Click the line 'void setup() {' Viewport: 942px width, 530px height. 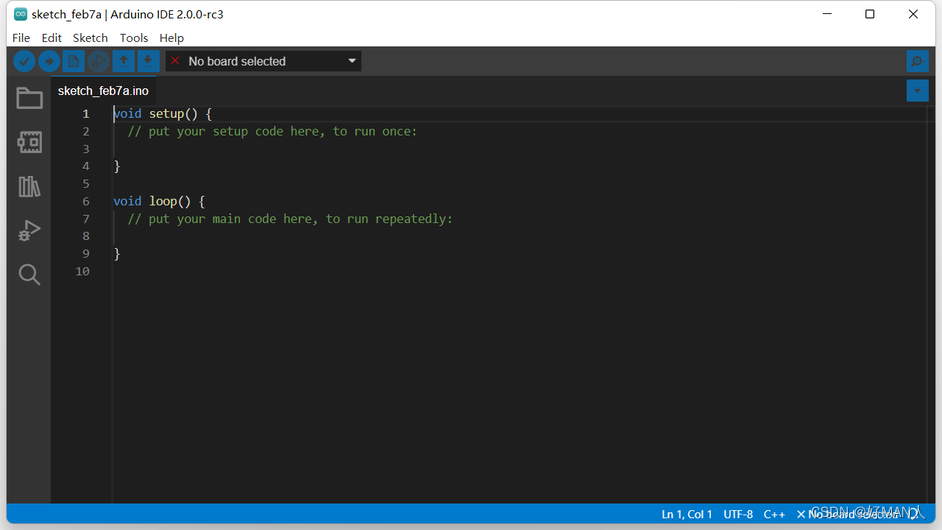[x=162, y=114]
